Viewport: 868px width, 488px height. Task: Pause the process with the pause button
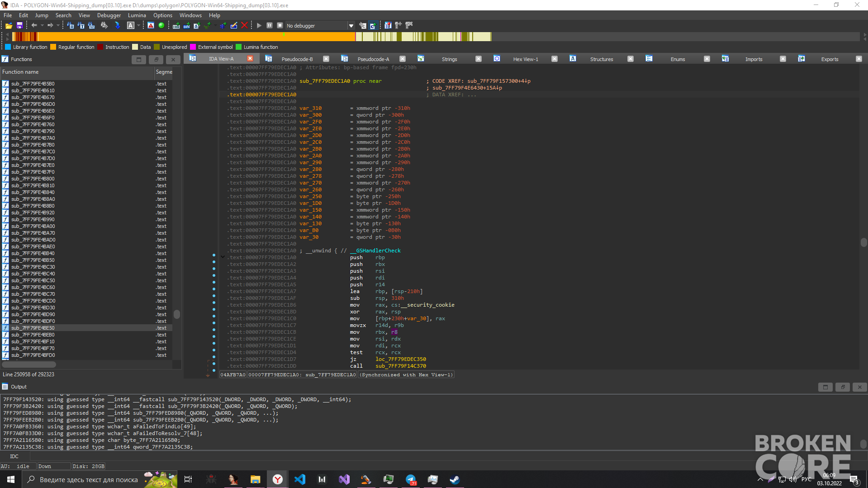click(270, 26)
